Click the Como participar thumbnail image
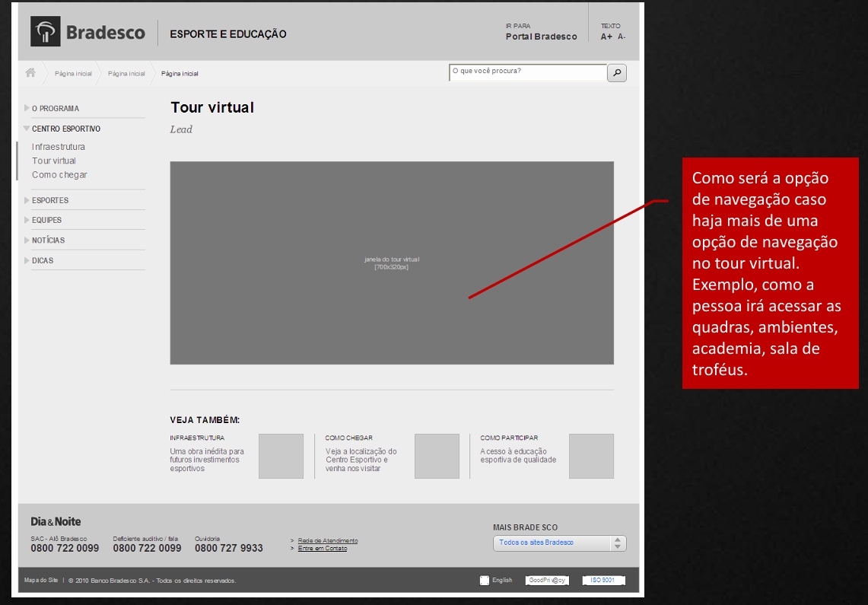This screenshot has width=868, height=605. click(591, 456)
